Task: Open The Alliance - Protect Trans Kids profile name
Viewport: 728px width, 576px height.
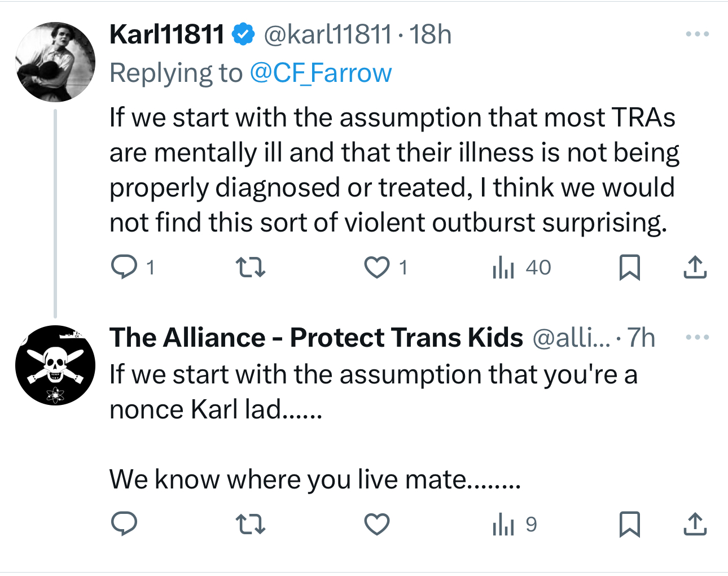Action: pyautogui.click(x=316, y=338)
